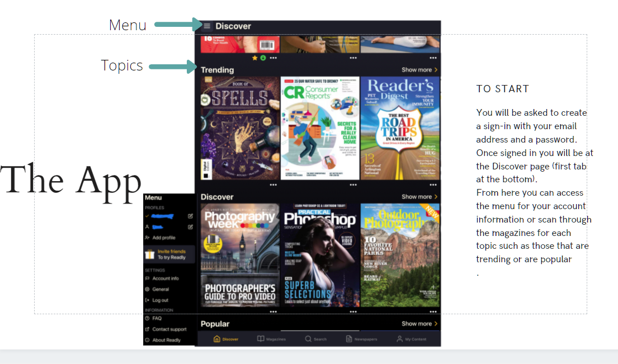Viewport: 618px width, 364px height.
Task: Click the Popular section heading
Action: click(215, 323)
